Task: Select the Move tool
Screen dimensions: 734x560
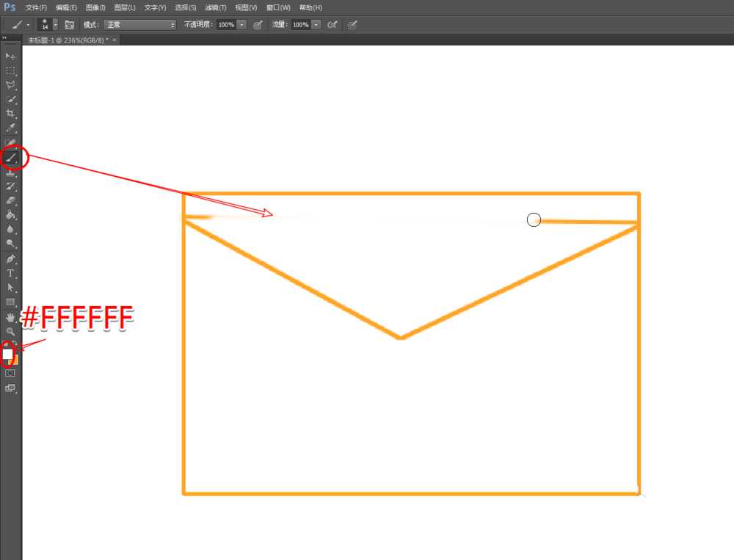Action: tap(10, 56)
